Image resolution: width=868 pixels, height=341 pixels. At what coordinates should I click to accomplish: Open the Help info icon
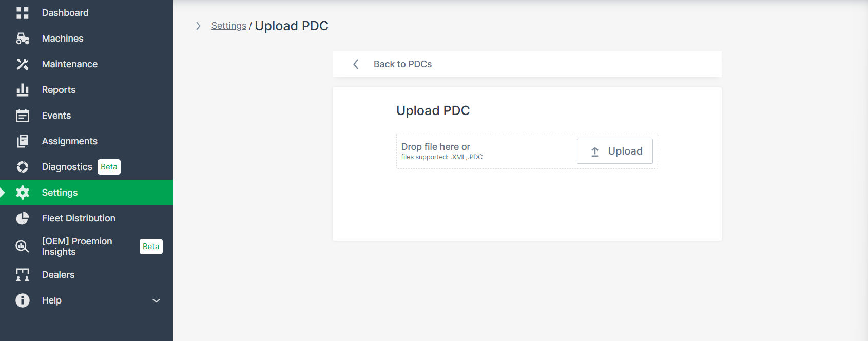click(x=23, y=300)
